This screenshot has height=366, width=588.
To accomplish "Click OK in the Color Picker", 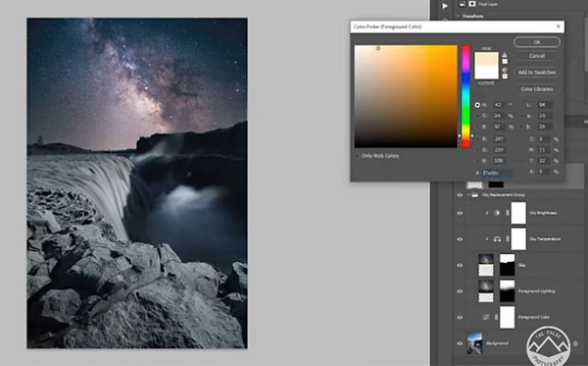I will (537, 42).
